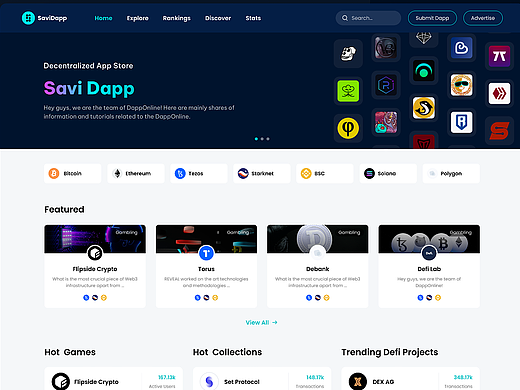Filter by BSC chain
Screen dimensions: 520x390
[325, 173]
